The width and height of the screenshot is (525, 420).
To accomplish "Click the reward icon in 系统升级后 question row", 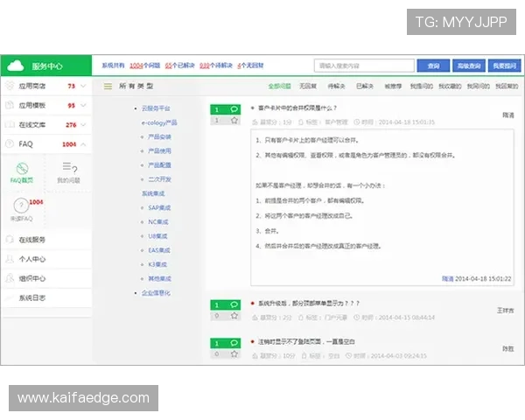I will (255, 318).
